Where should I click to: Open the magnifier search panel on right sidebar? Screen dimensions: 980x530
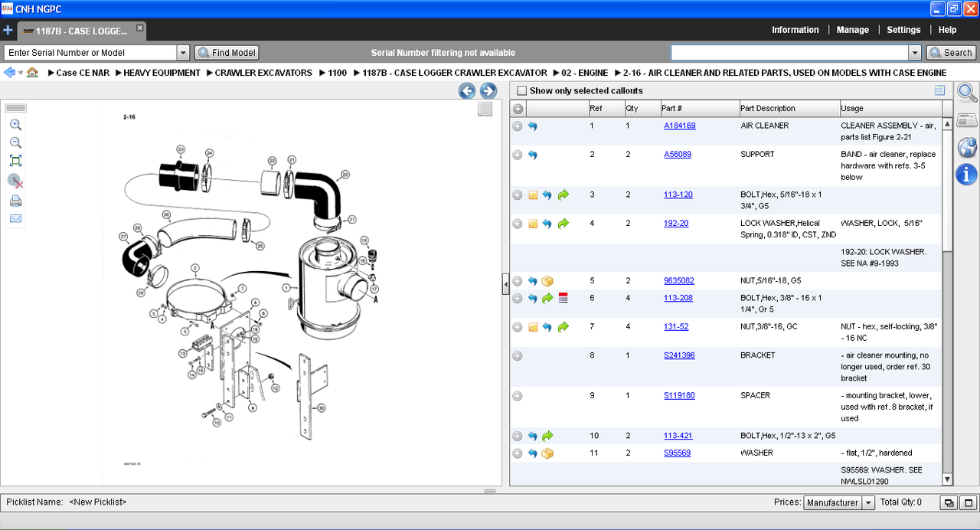(x=967, y=93)
